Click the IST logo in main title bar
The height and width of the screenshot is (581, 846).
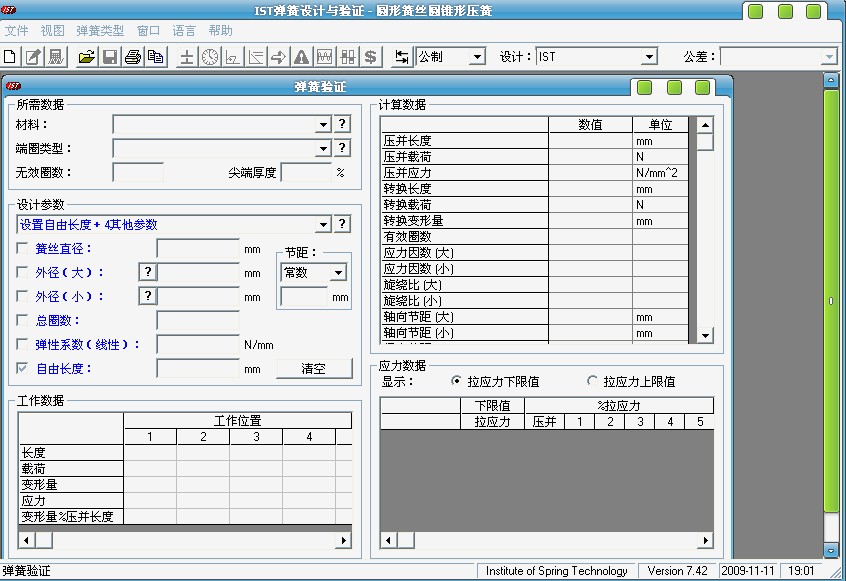[9, 10]
